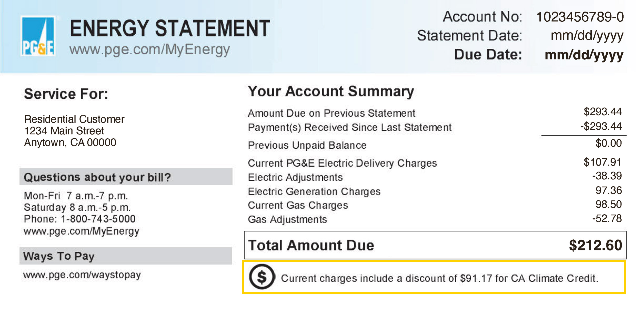Screen dimensions: 644x309
Task: Click MyEnergy link below the phone number
Action: coord(81,231)
